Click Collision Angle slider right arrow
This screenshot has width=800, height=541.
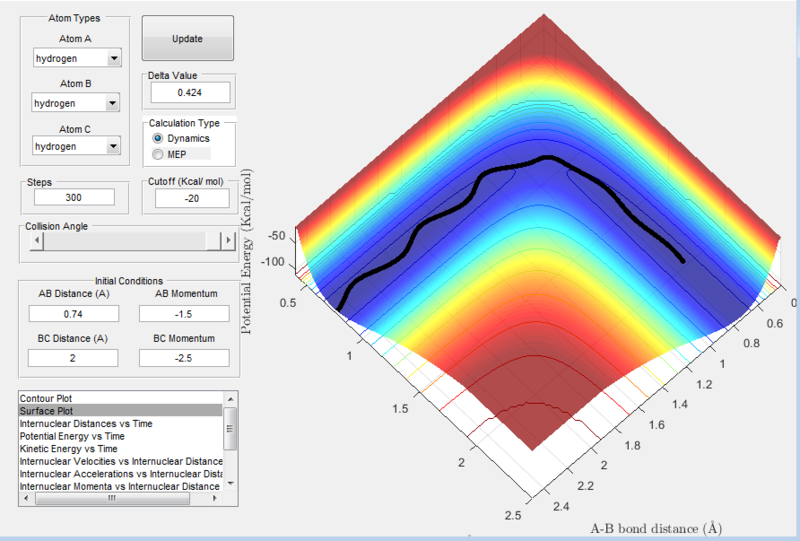228,240
